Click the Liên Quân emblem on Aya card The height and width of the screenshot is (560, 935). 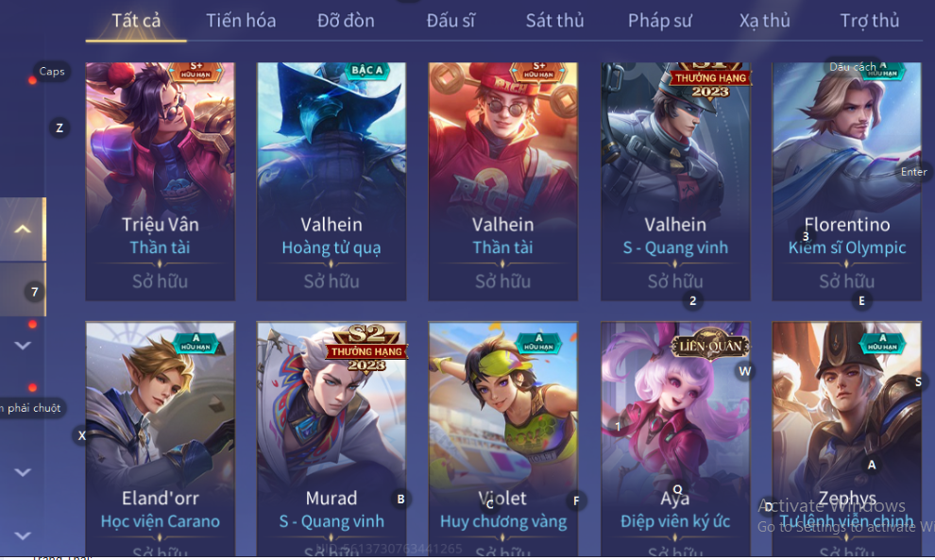(710, 345)
